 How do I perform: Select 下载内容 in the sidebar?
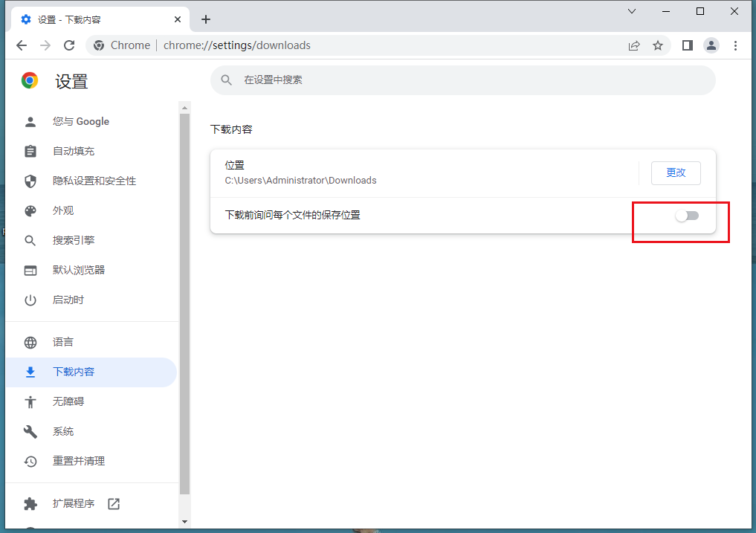tap(91, 372)
